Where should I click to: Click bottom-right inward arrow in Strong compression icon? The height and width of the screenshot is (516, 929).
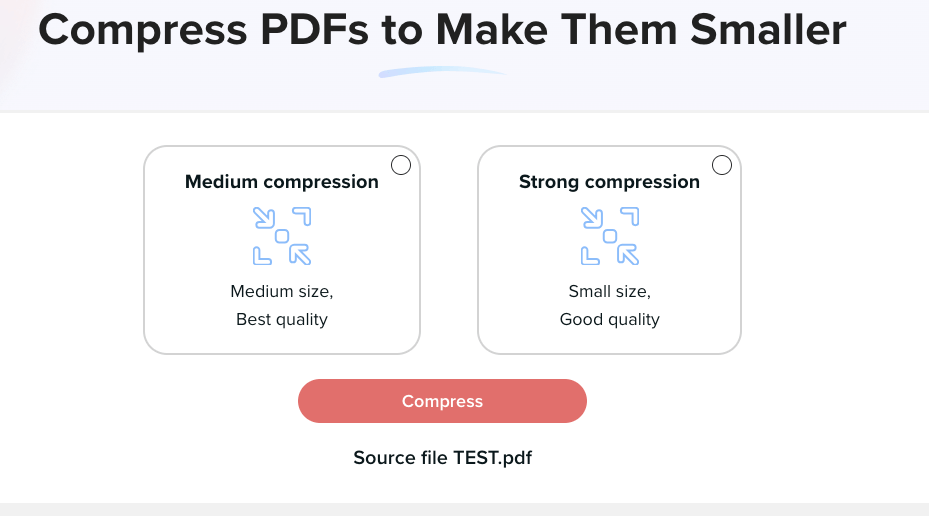pos(628,254)
